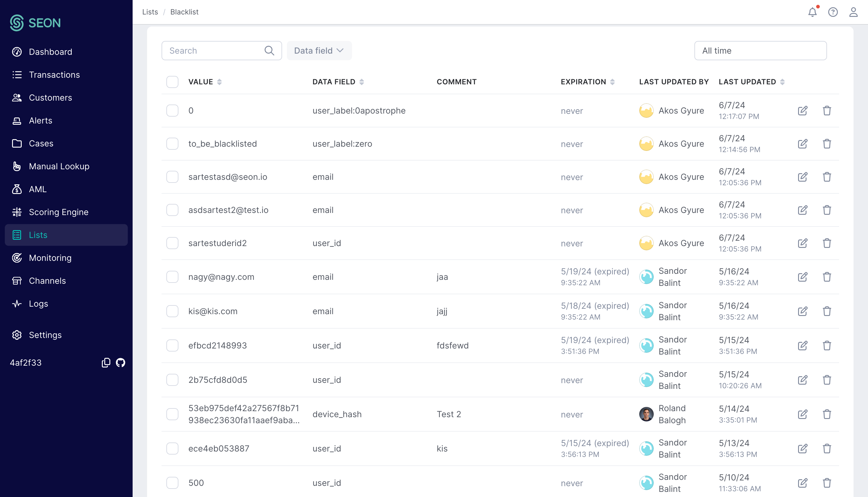
Task: Delete the user_label:0apostrophe entry
Action: coord(827,111)
